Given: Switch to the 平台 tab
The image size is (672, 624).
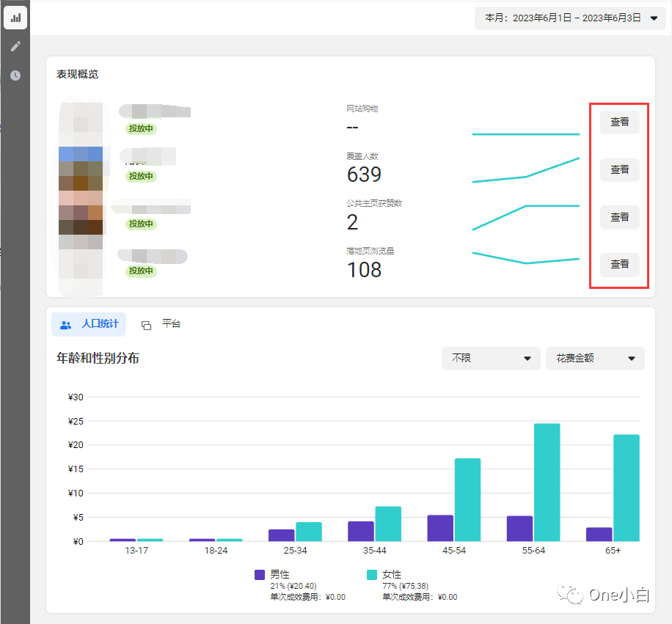Looking at the screenshot, I should (x=172, y=323).
